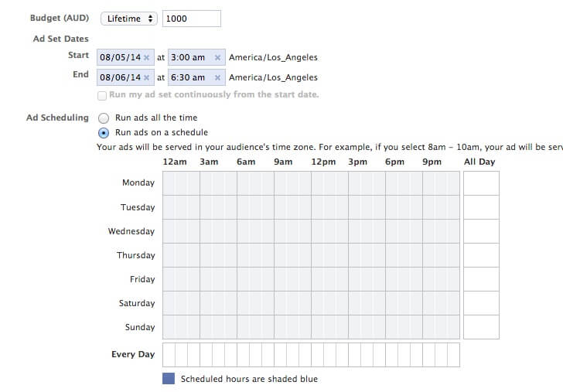Clear the start time 3:00 am

click(x=218, y=58)
